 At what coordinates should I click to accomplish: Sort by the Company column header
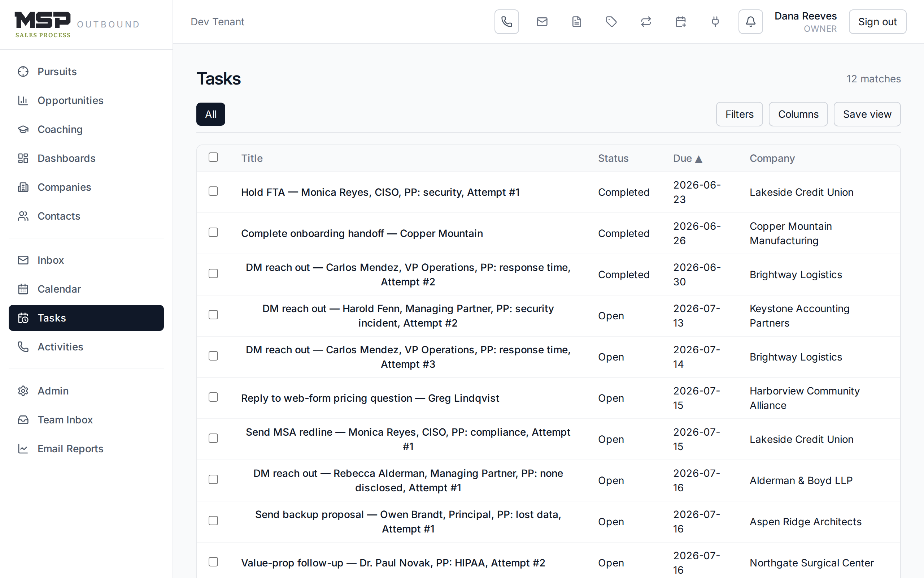coord(772,158)
